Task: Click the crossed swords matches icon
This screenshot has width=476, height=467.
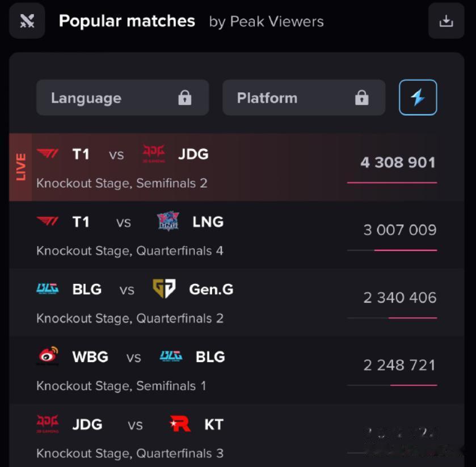Action: click(27, 21)
